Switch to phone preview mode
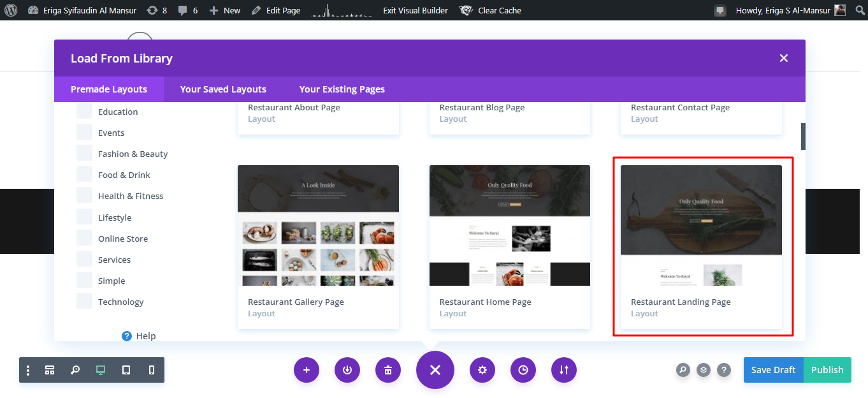This screenshot has height=398, width=868. pos(150,370)
